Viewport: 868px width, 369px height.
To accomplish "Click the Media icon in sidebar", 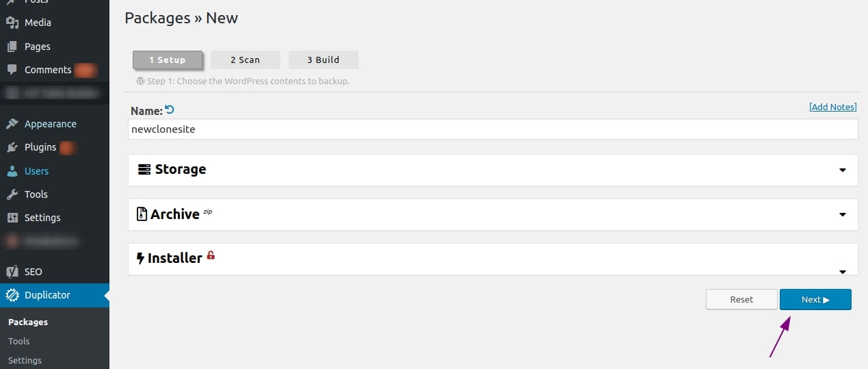I will (12, 23).
